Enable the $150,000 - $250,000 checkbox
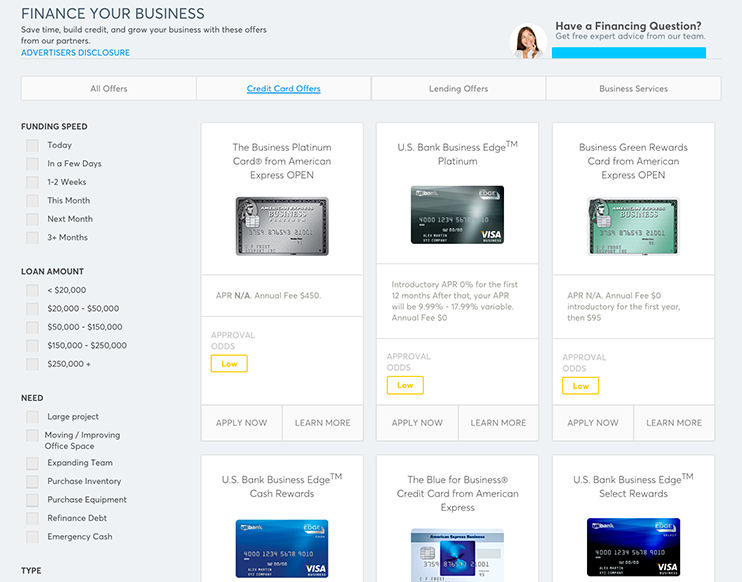 tap(32, 345)
